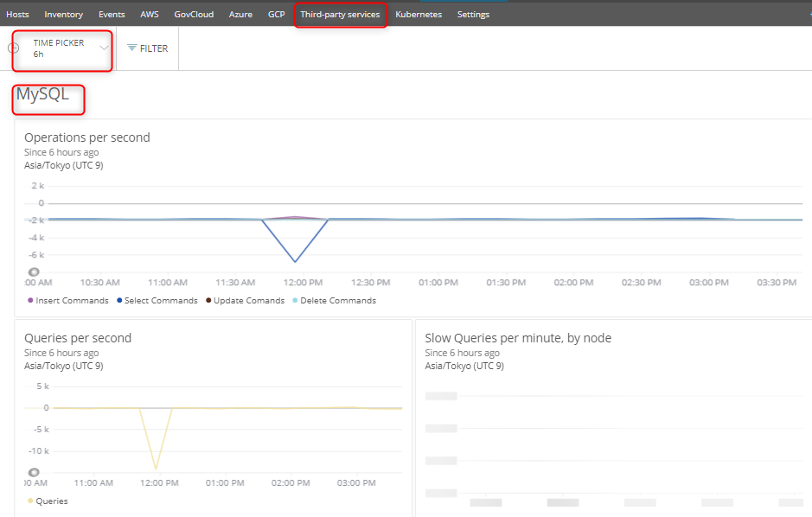The height and width of the screenshot is (517, 812).
Task: Click the 10:30 AM axis label
Action: 100,283
